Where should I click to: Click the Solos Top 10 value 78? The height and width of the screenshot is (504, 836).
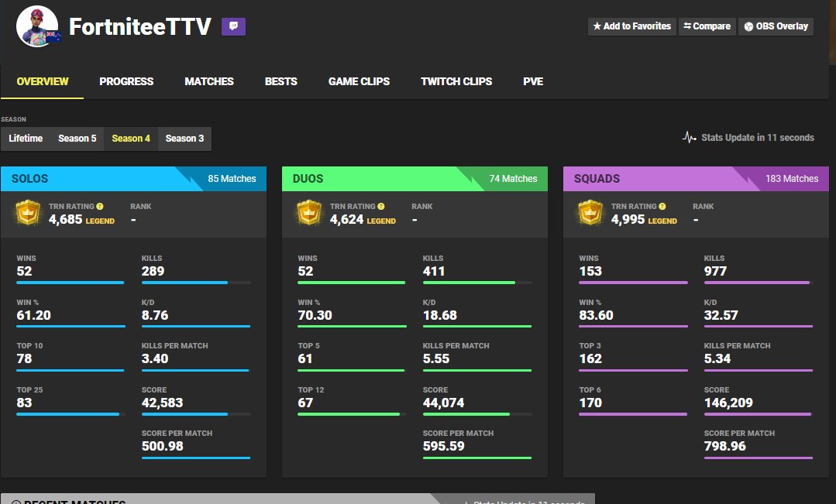[24, 358]
